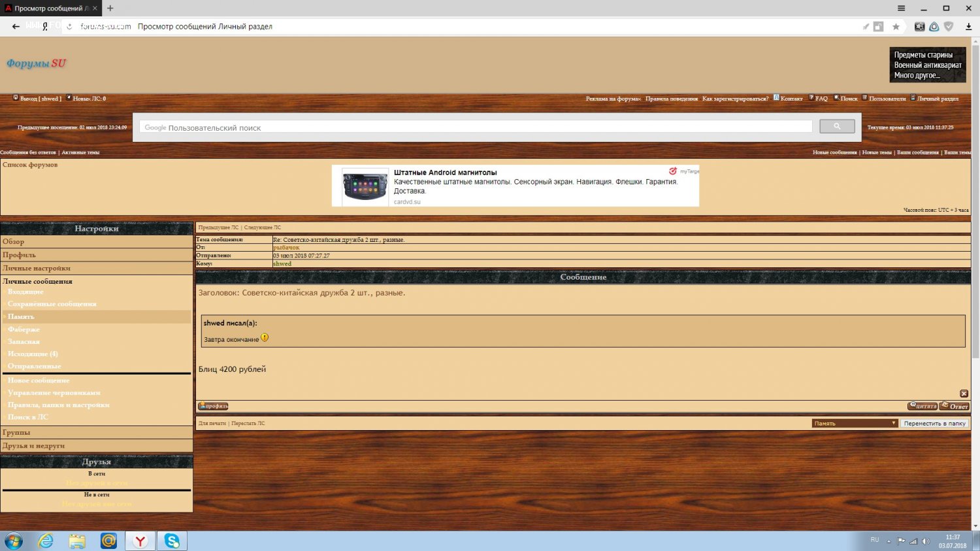The image size is (980, 551).
Task: Click the dark extension icon beside bookmark star
Action: 919,27
